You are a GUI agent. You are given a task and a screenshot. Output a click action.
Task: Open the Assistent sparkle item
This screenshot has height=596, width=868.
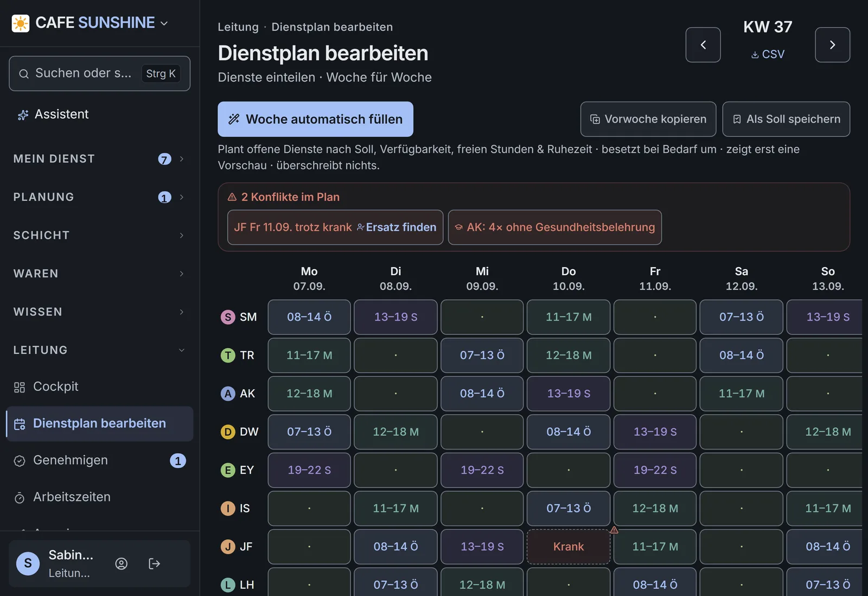(53, 115)
